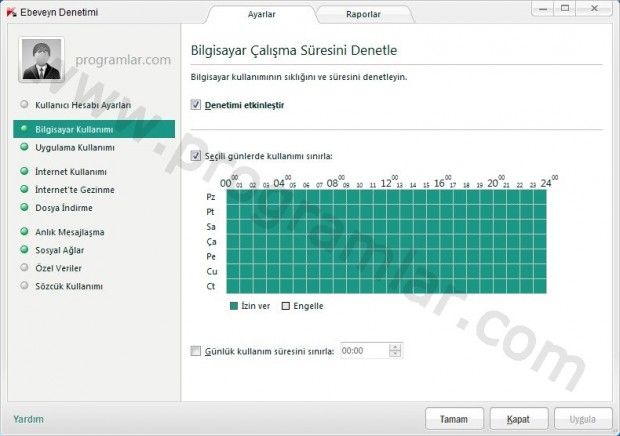620x436 pixels.
Task: Maximize the Ebeveyn Denetimi window
Action: point(565,9)
